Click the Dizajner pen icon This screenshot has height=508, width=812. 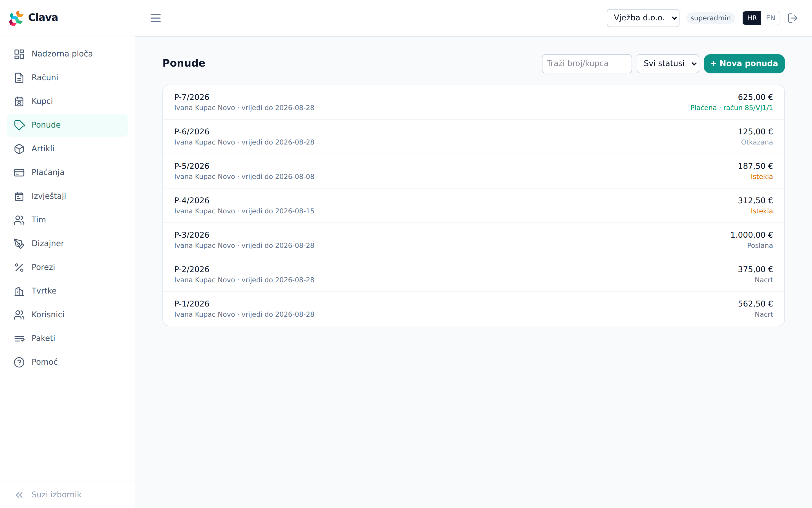click(x=19, y=244)
